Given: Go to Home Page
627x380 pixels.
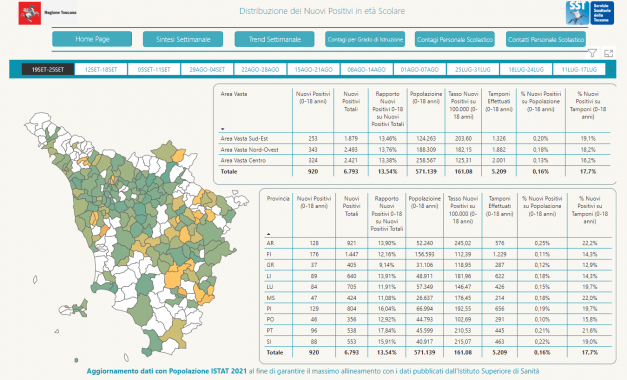Looking at the screenshot, I should pyautogui.click(x=92, y=39).
